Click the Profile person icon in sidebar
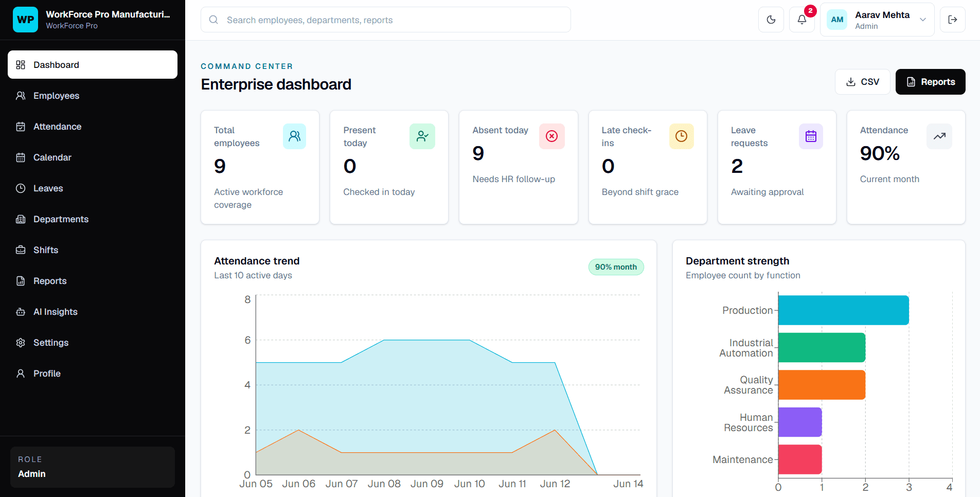Screen dimensions: 980x497 click(21, 374)
